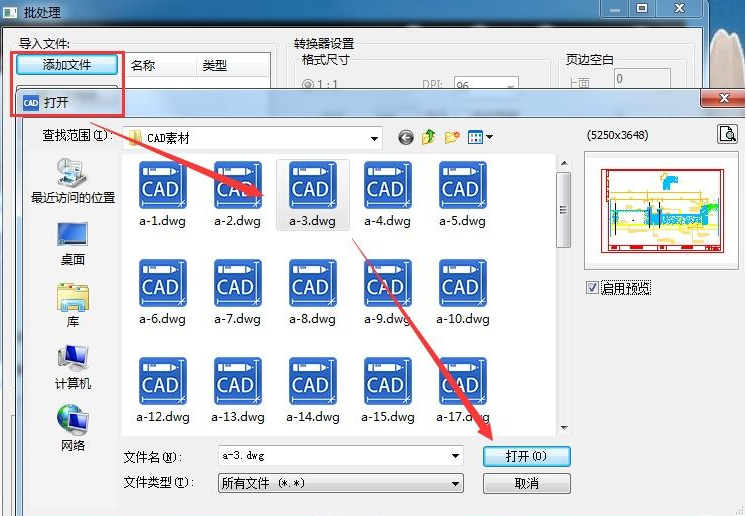Select the a-1.dwg CAD file icon
Screen dimensions: 747x516
(x=162, y=185)
